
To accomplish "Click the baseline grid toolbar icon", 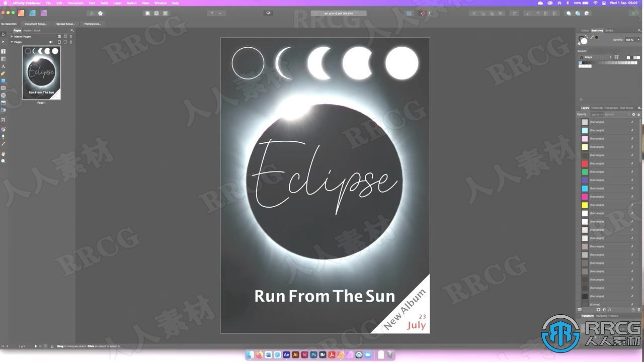I will (x=409, y=13).
